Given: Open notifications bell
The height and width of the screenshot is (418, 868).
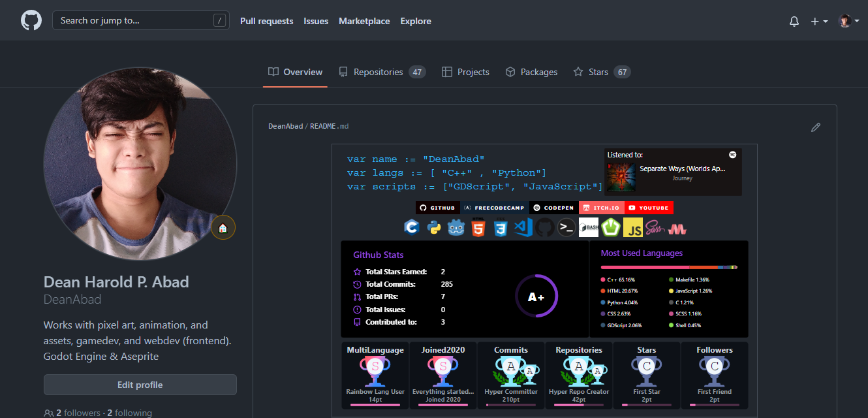Looking at the screenshot, I should pyautogui.click(x=794, y=21).
